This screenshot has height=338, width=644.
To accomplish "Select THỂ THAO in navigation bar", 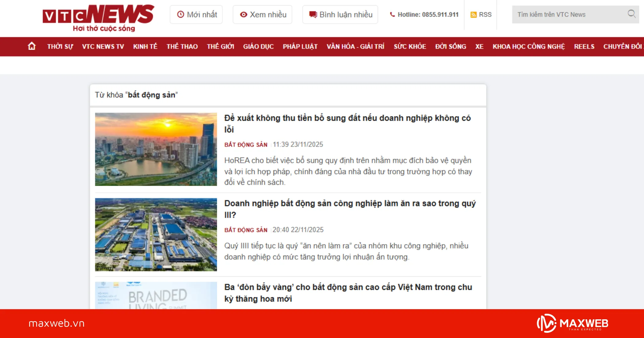I will pyautogui.click(x=182, y=47).
